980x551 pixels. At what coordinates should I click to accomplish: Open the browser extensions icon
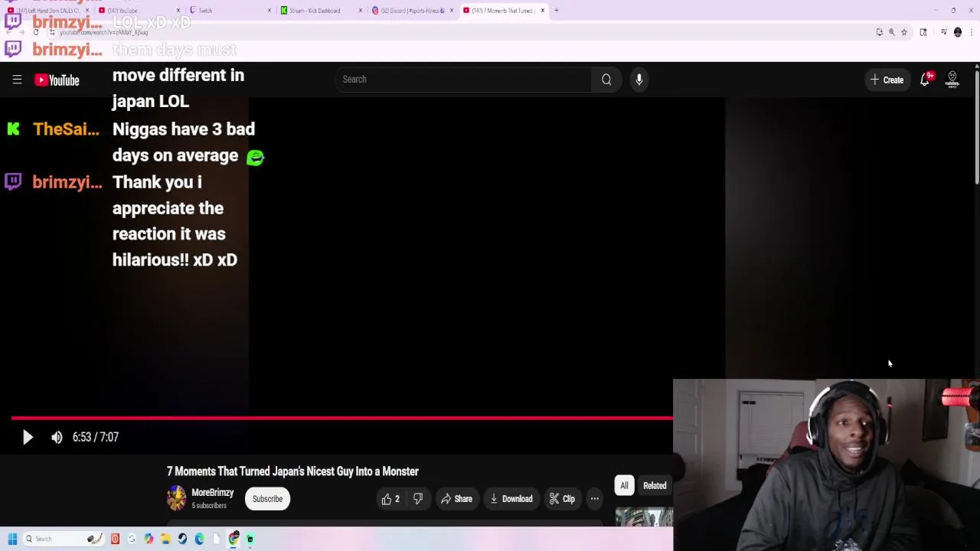(x=923, y=32)
